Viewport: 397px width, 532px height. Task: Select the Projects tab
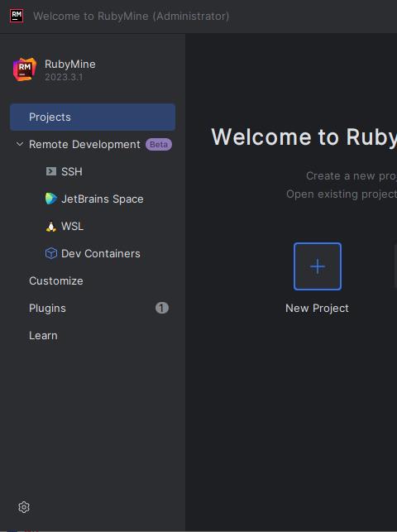93,117
